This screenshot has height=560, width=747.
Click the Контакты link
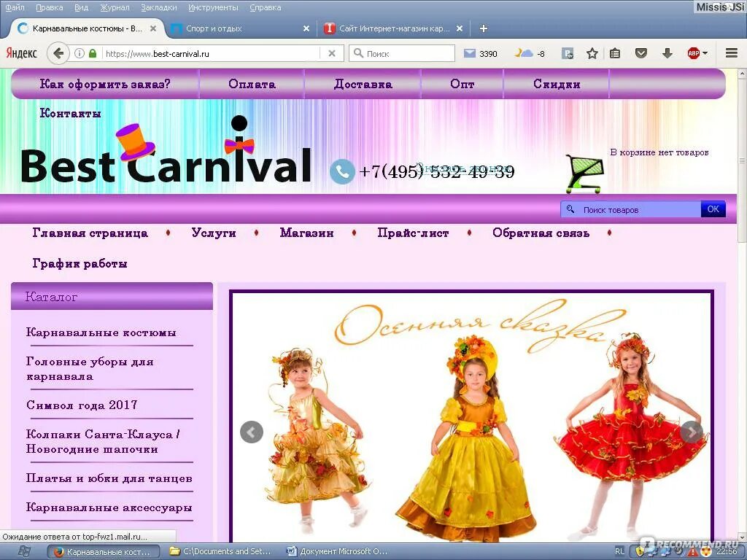tap(70, 113)
